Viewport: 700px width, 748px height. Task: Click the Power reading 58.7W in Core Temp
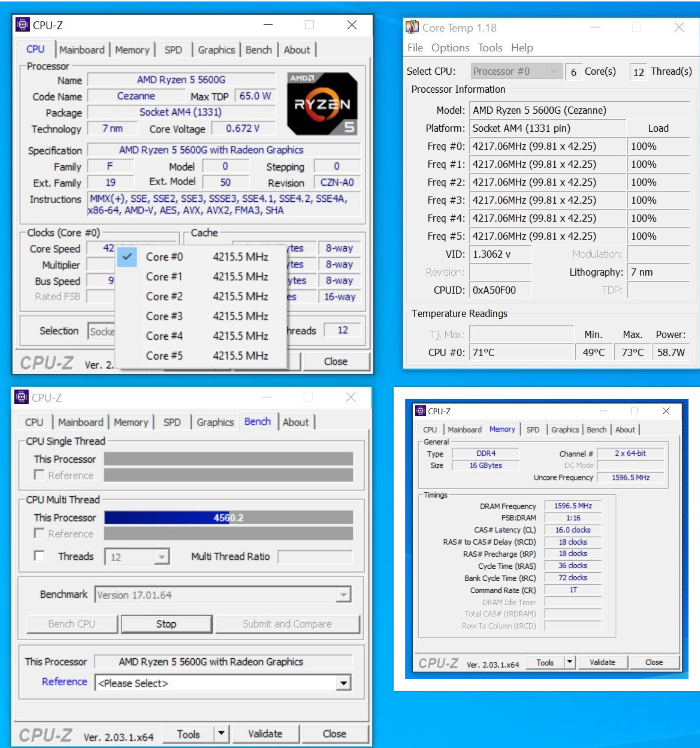pos(671,352)
